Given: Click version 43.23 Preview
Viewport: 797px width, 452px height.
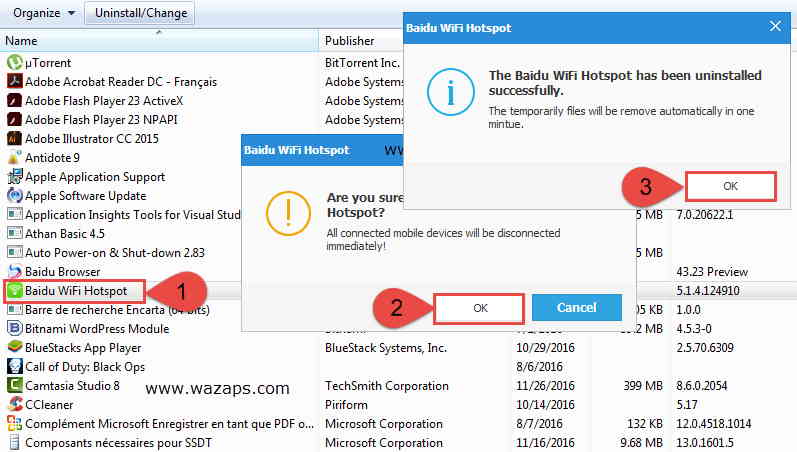Looking at the screenshot, I should (x=712, y=272).
